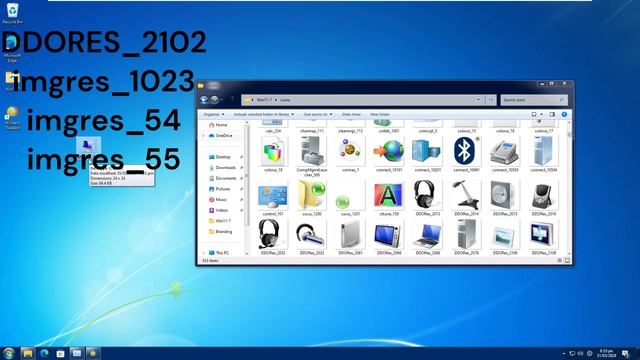
Task: Switch to details view in status bar
Action: (x=560, y=260)
